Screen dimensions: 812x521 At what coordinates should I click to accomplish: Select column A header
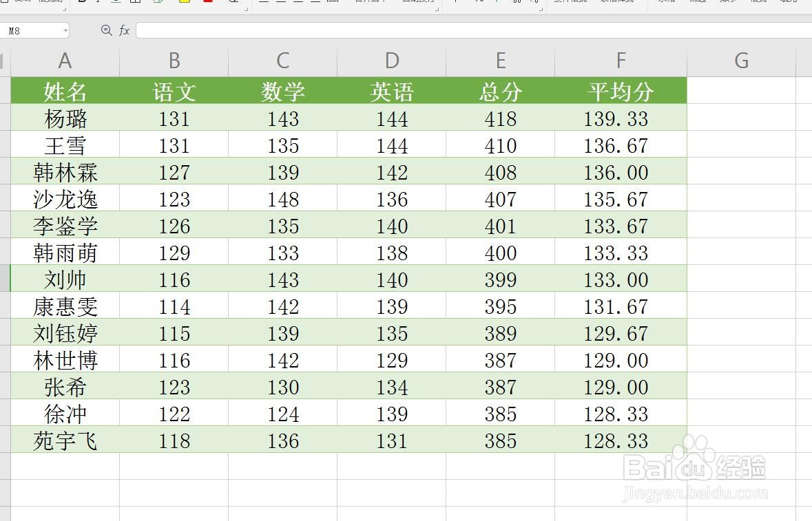65,61
